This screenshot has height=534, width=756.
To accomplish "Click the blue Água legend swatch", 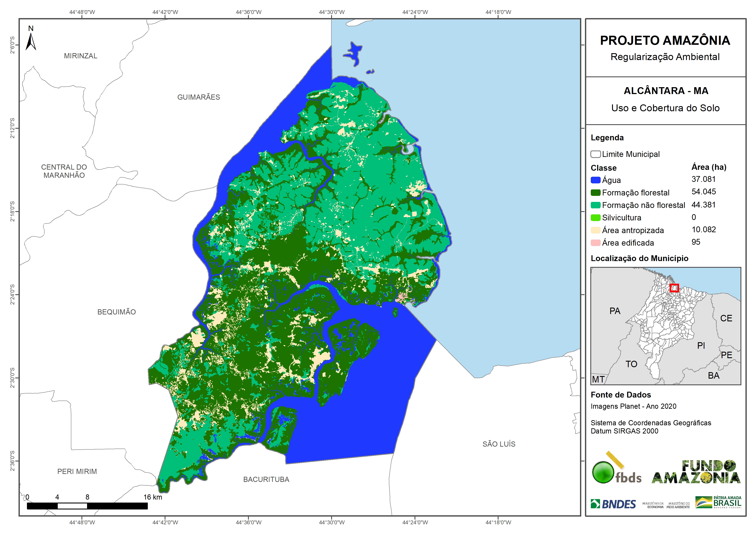I will coord(595,180).
